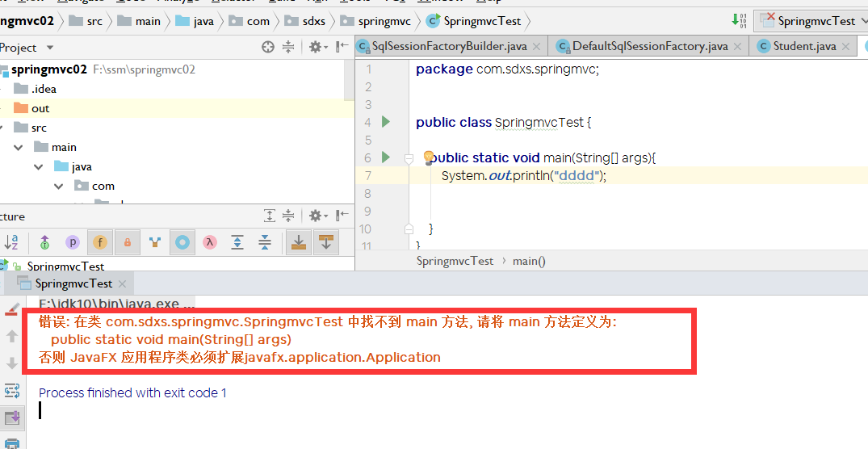
Task: Collapse the java folder chevron
Action: 39,166
